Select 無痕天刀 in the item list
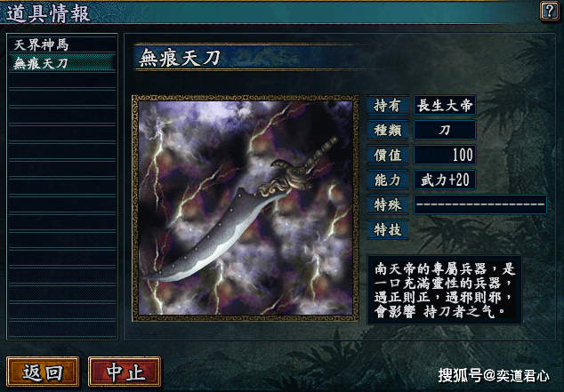The image size is (564, 392). pyautogui.click(x=62, y=63)
